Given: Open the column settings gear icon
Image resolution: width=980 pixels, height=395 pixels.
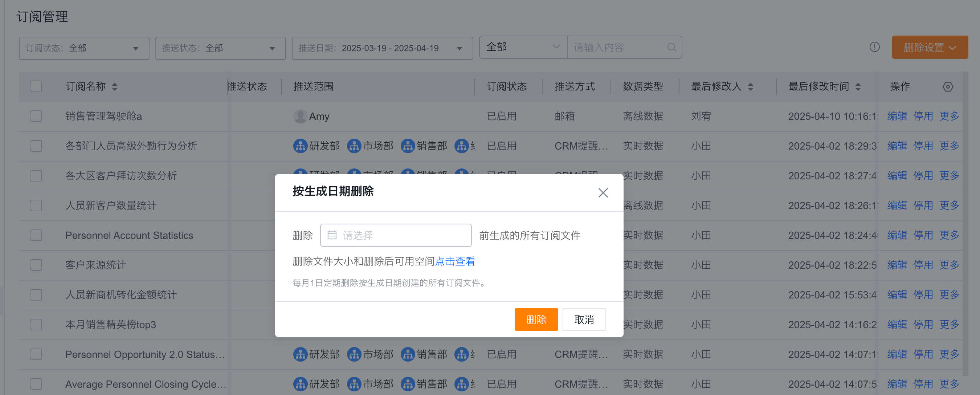Looking at the screenshot, I should point(948,87).
